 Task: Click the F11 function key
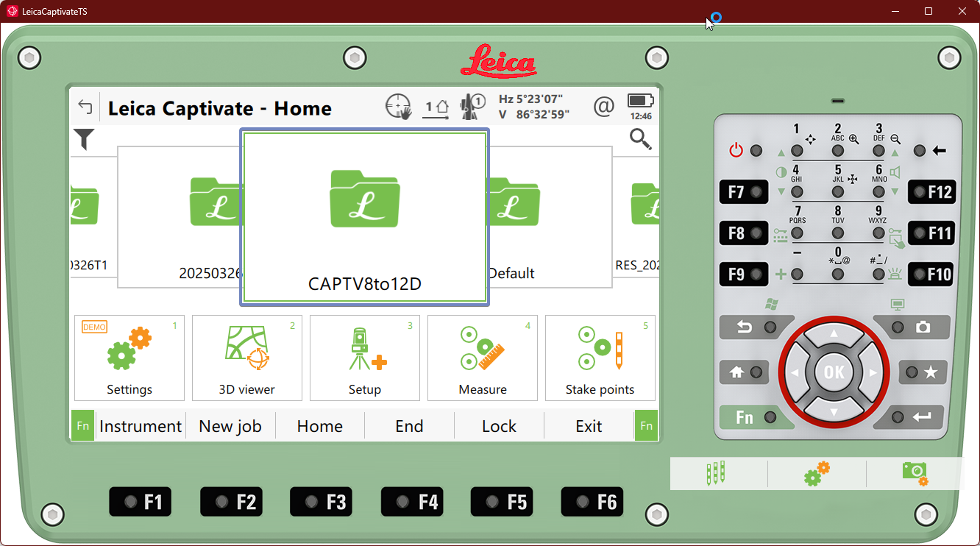click(x=931, y=233)
